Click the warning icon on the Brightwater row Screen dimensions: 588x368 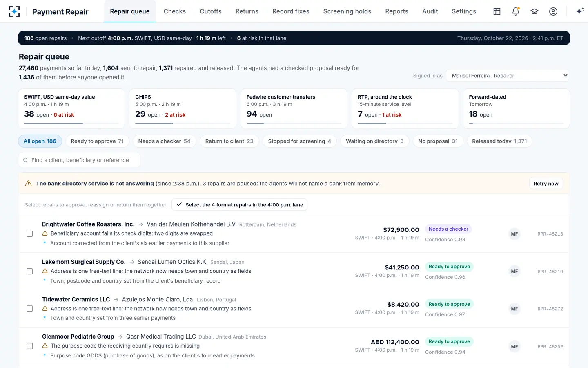[45, 233]
